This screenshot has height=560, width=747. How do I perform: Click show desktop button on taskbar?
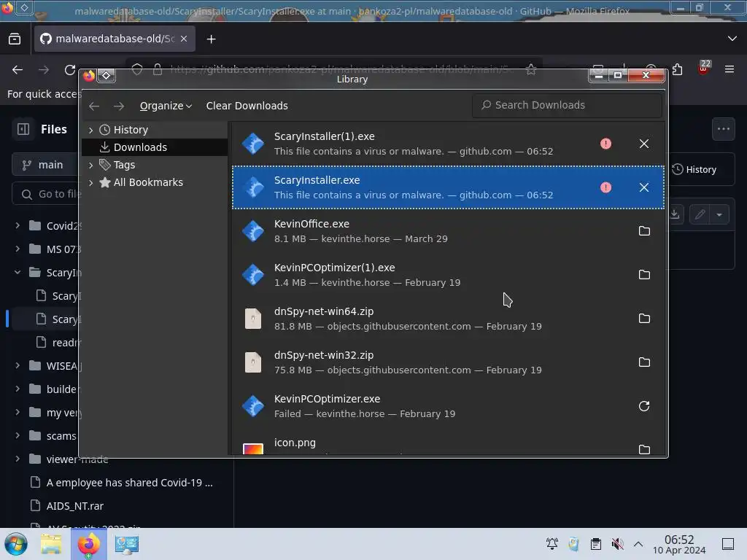coord(728,544)
